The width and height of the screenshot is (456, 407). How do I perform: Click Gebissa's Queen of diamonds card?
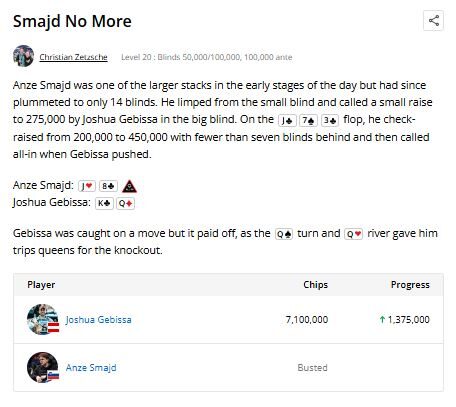[126, 203]
